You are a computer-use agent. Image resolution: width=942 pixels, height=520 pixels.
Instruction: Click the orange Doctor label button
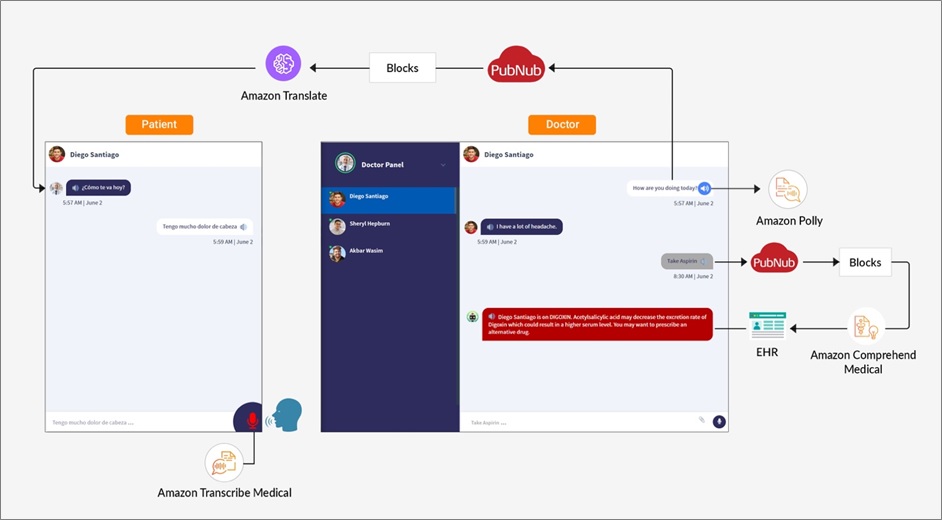coord(562,124)
